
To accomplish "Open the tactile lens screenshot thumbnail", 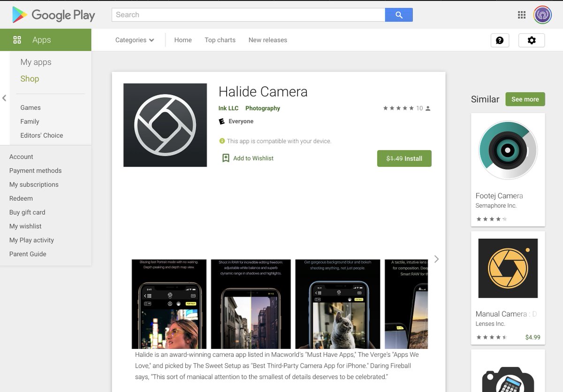I will click(x=406, y=304).
